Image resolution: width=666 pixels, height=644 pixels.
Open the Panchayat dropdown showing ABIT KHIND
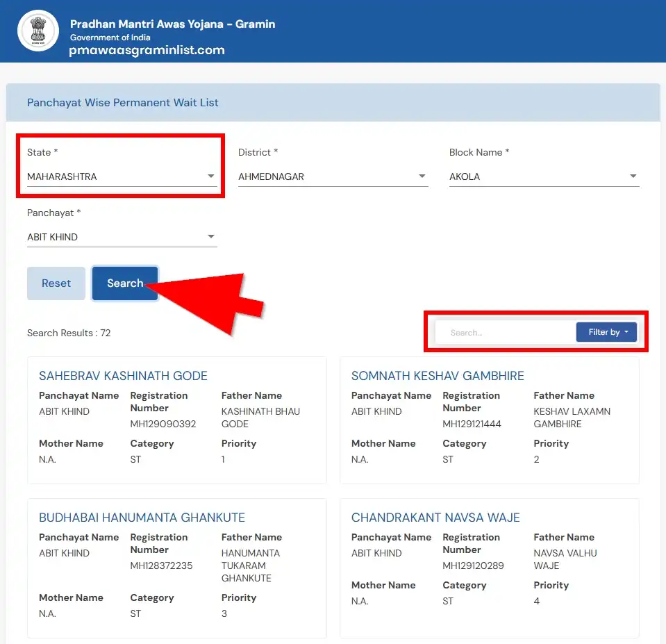pos(122,237)
